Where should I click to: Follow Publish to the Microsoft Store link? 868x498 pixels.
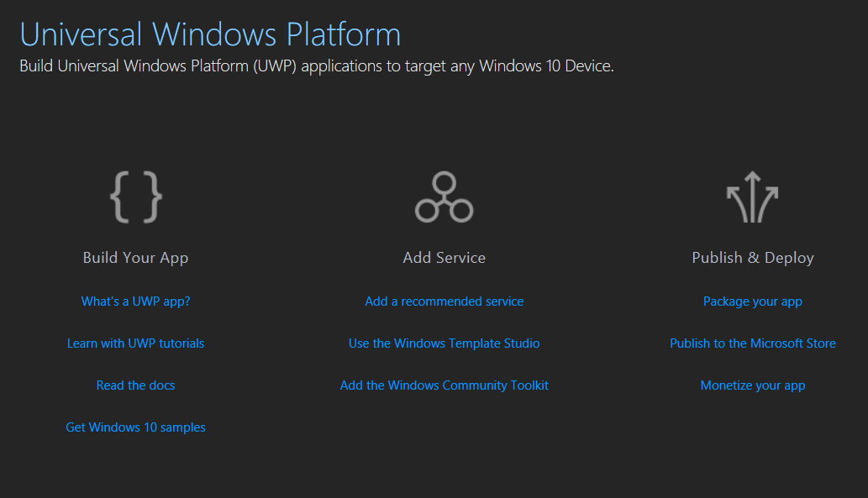(x=752, y=343)
